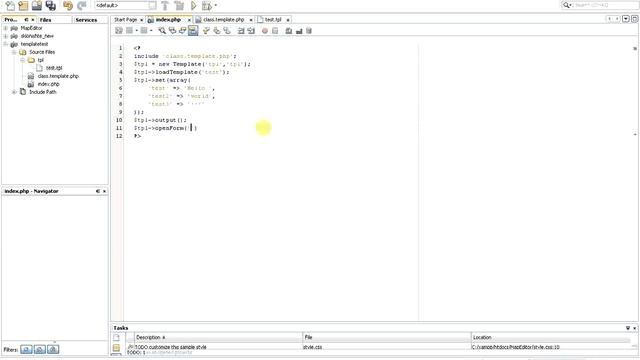
Task: Click the style.css file cell in Tasks
Action: coord(313,347)
